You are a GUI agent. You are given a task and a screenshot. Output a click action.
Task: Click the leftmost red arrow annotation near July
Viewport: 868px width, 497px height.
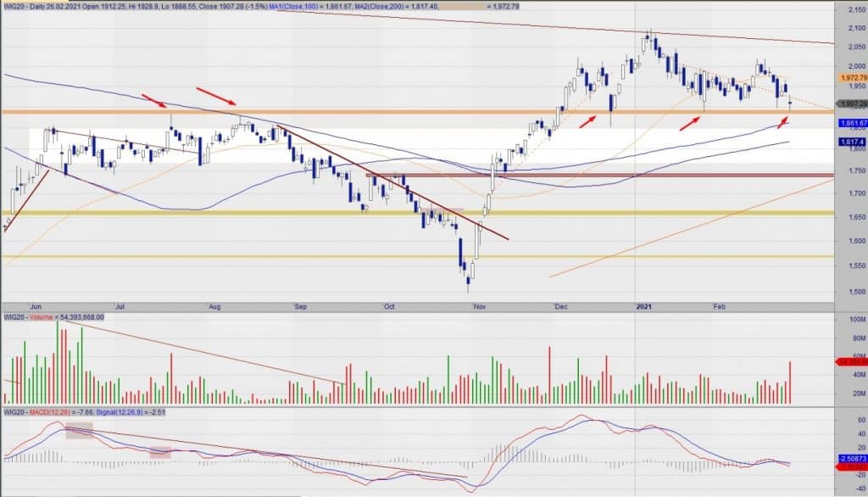[153, 101]
